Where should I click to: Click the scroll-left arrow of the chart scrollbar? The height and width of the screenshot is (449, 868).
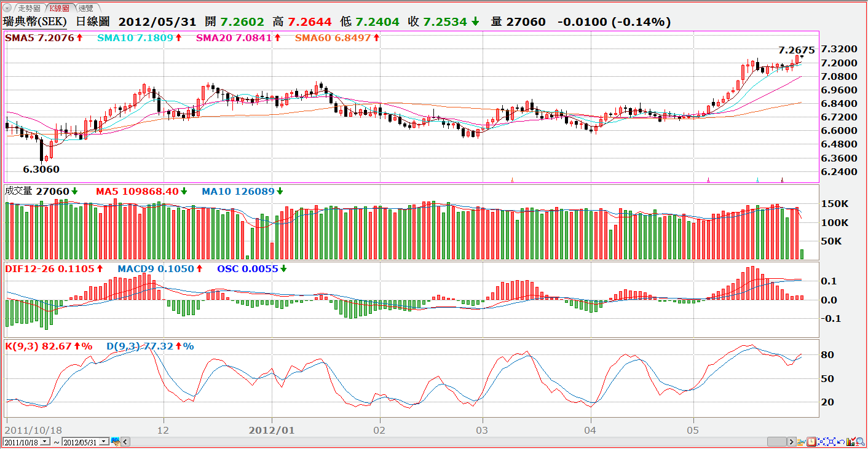[125, 442]
